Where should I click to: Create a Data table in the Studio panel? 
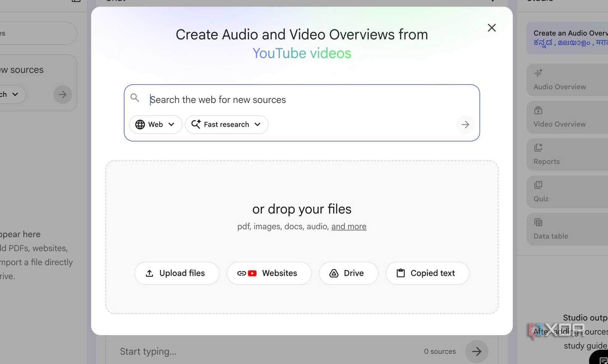[x=567, y=229]
